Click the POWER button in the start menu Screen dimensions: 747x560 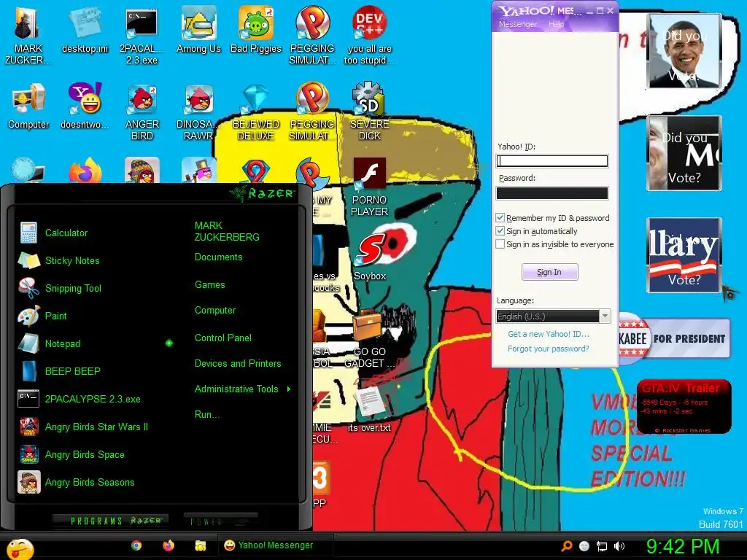click(x=220, y=521)
